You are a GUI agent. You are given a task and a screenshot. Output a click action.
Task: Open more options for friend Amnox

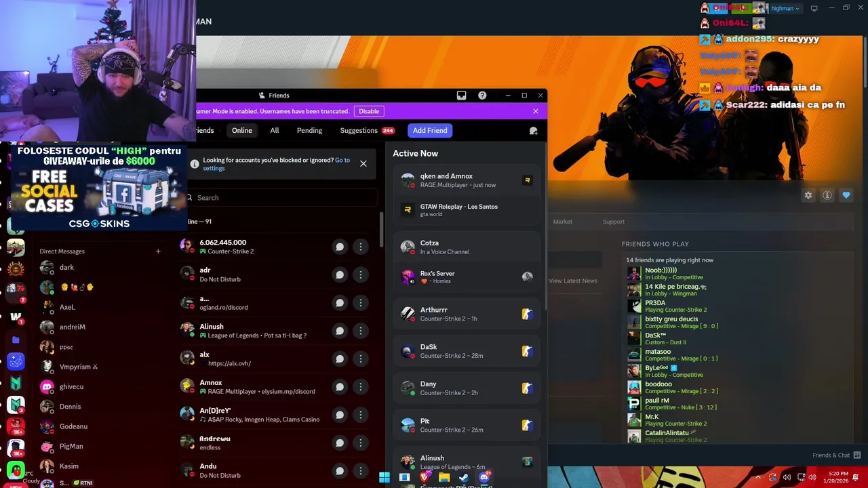pyautogui.click(x=361, y=387)
